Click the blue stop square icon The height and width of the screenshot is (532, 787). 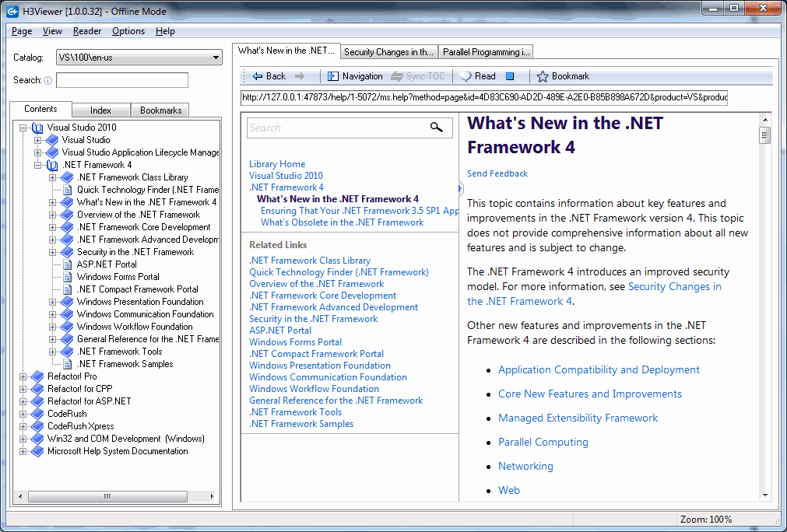[x=510, y=76]
